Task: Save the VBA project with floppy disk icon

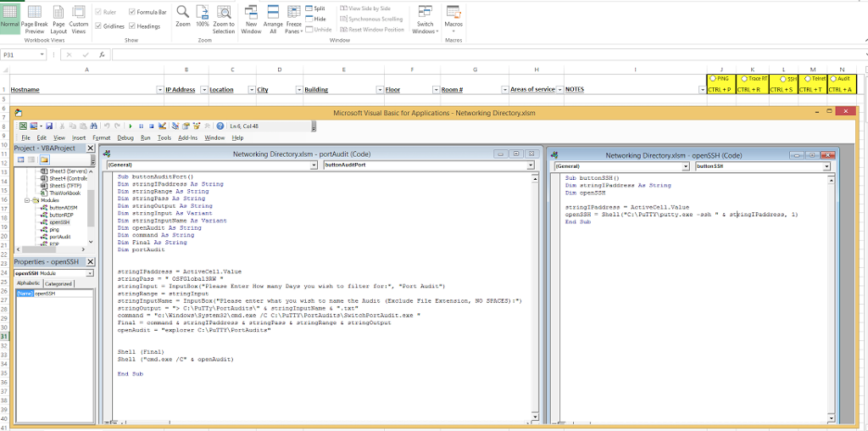Action: click(x=49, y=126)
